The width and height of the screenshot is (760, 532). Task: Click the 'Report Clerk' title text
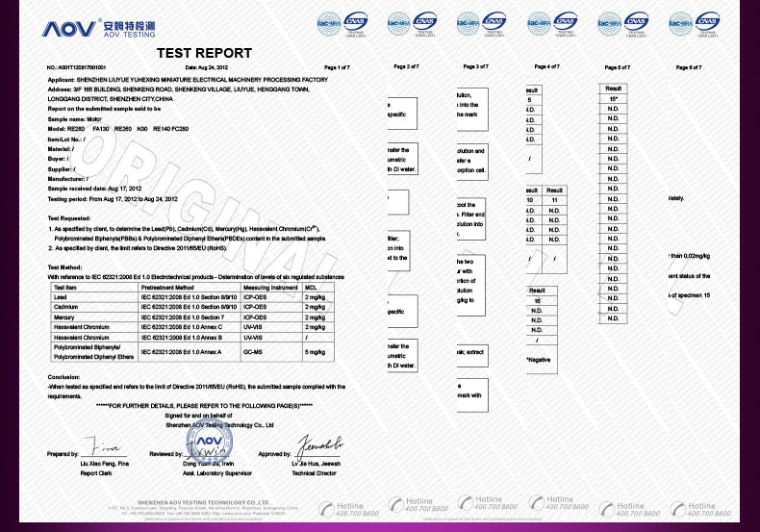point(96,473)
